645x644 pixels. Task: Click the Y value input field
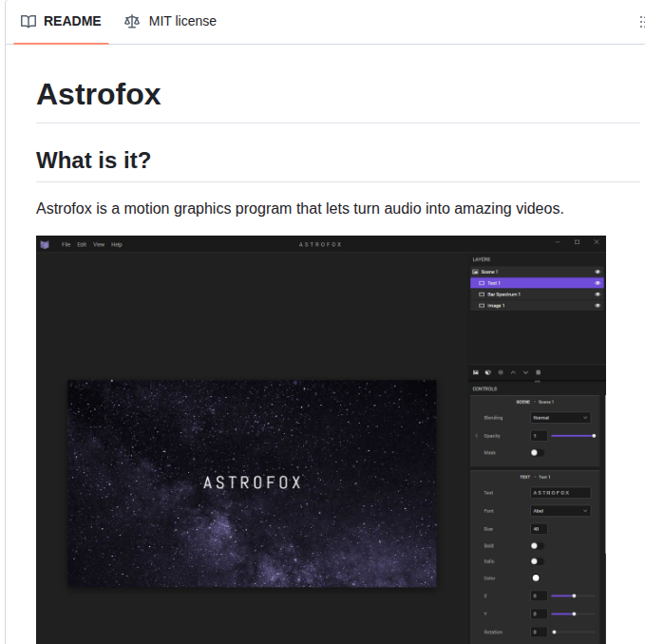click(x=539, y=614)
